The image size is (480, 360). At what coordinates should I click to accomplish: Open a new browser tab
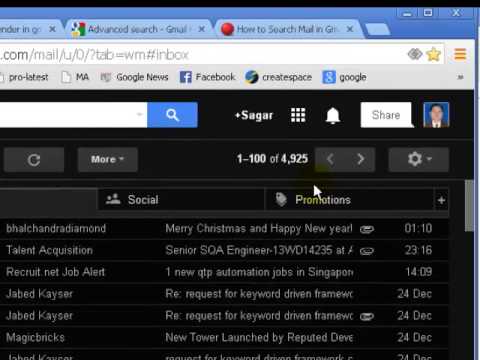coord(378,30)
